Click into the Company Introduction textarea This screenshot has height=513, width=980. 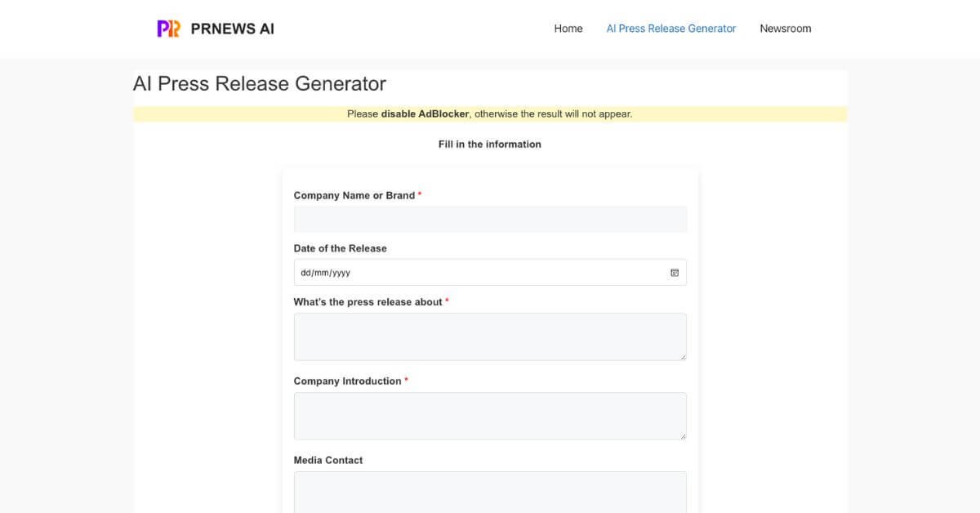coord(490,416)
